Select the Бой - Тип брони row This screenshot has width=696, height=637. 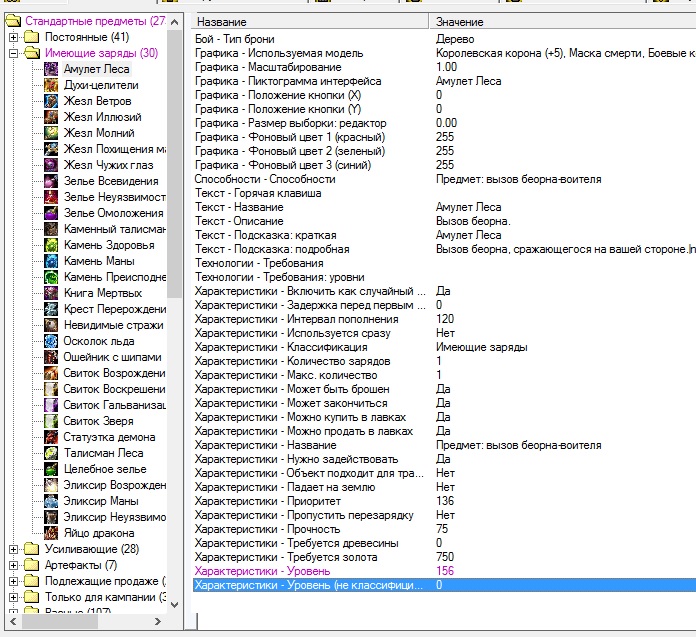tap(444, 39)
